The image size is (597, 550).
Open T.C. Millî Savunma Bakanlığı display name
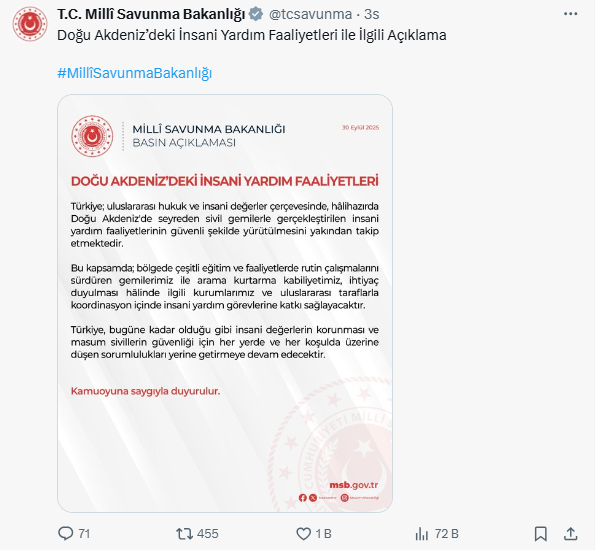click(x=151, y=14)
